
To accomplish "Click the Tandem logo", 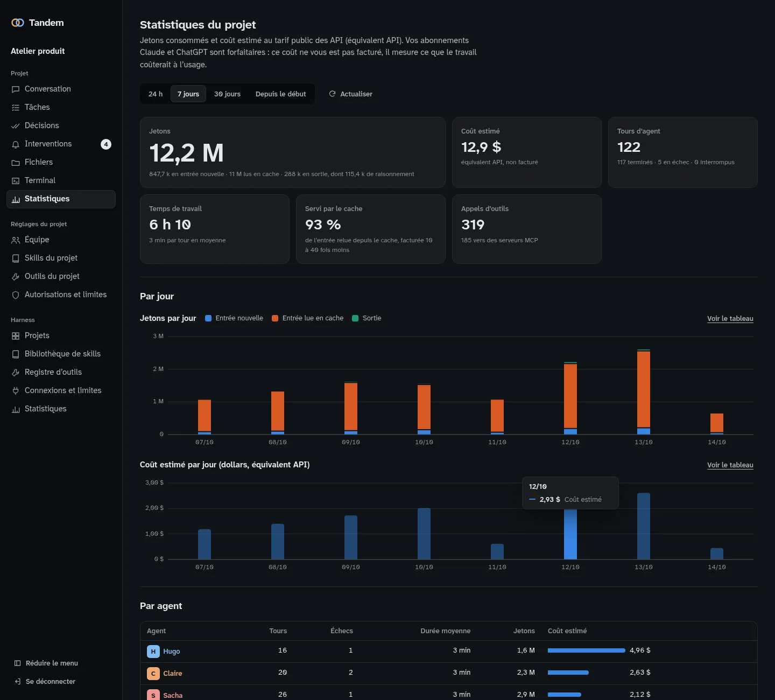I will (18, 23).
